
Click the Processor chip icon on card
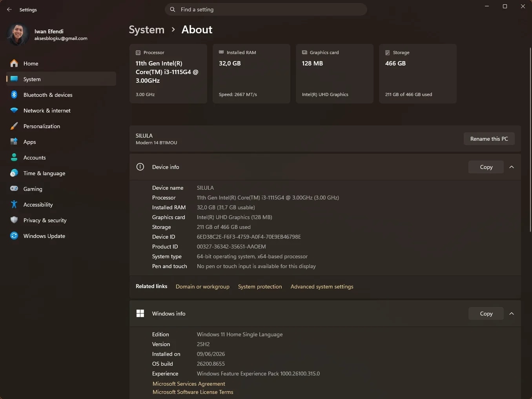point(138,53)
